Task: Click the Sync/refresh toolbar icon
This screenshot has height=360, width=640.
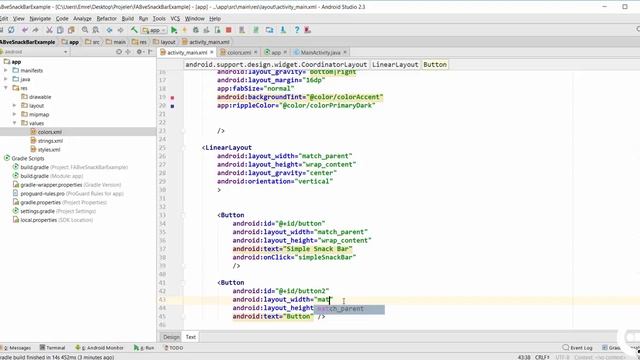Action: pos(11,30)
